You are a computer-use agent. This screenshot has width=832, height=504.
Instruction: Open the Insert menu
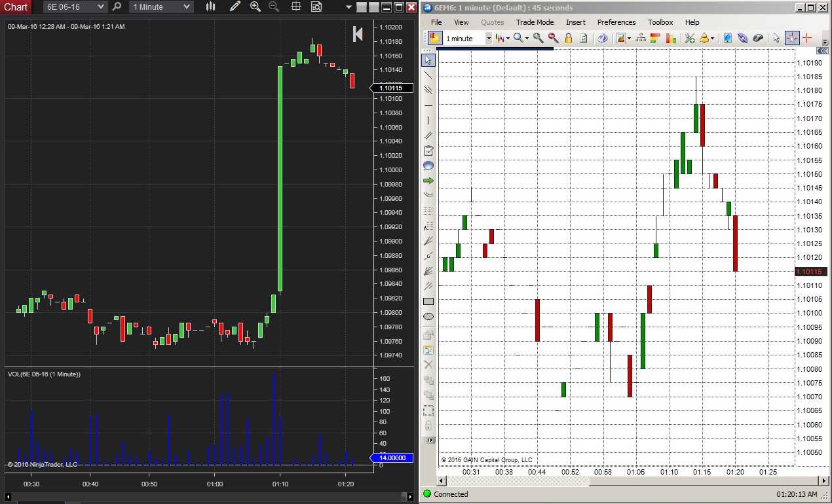pyautogui.click(x=576, y=22)
